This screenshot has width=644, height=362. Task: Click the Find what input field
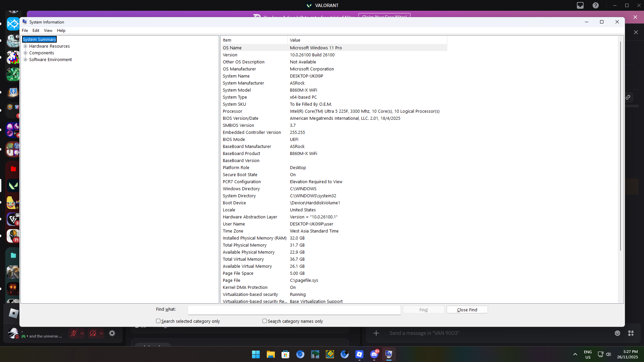point(294,310)
